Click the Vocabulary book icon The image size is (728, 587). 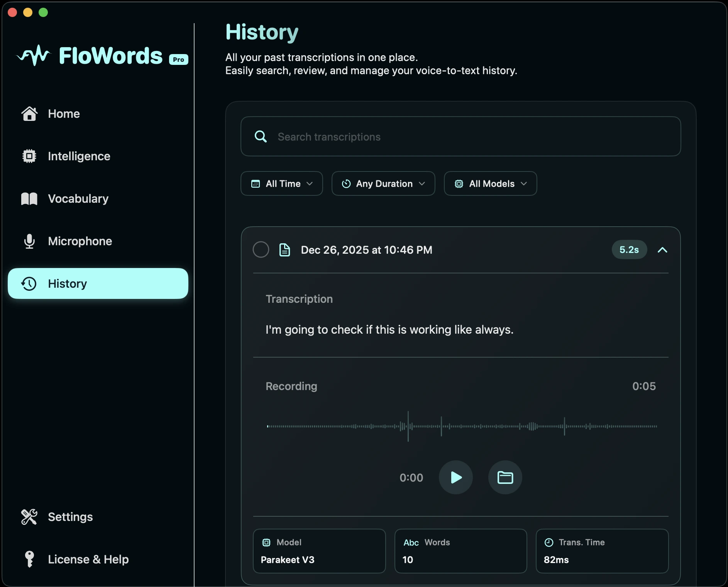pyautogui.click(x=29, y=198)
